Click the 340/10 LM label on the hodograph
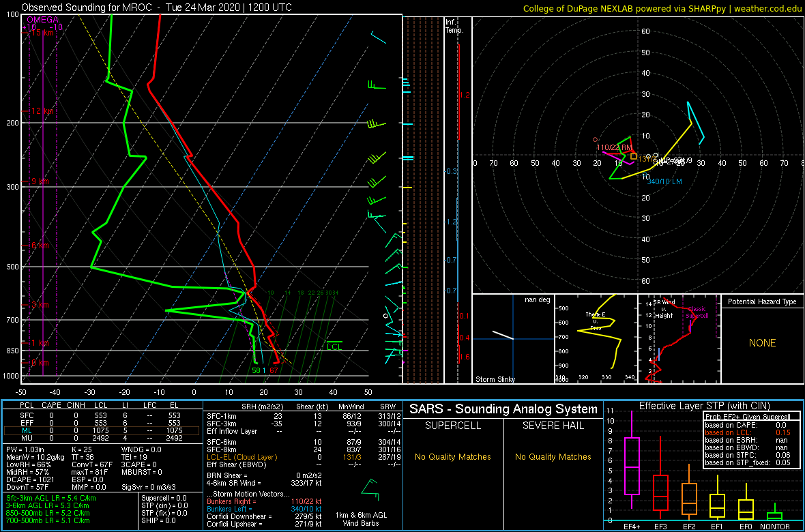805x532 pixels. tap(665, 181)
